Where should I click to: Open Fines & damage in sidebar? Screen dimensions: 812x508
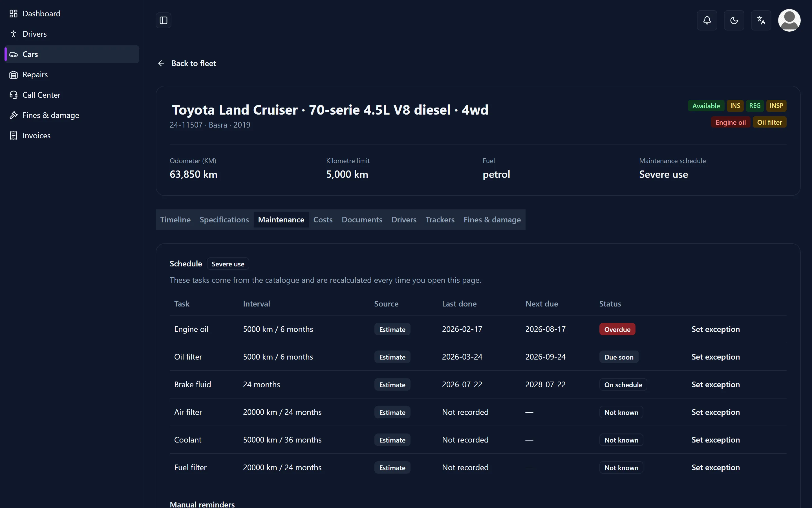(x=51, y=115)
